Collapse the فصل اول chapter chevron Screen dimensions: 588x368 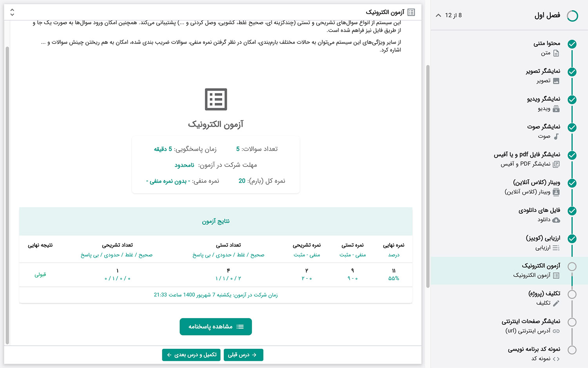click(x=438, y=15)
